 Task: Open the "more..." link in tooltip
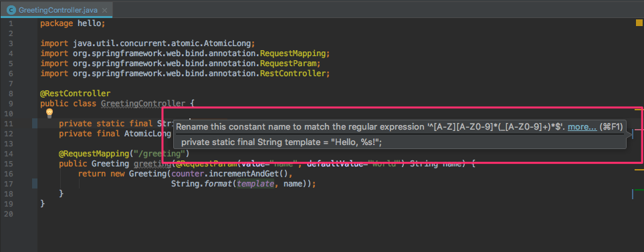click(x=582, y=127)
